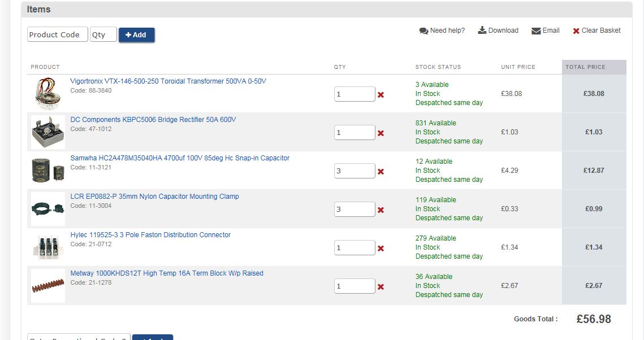This screenshot has height=340, width=644.
Task: Edit quantity for Toroidal Transformer
Action: [354, 94]
